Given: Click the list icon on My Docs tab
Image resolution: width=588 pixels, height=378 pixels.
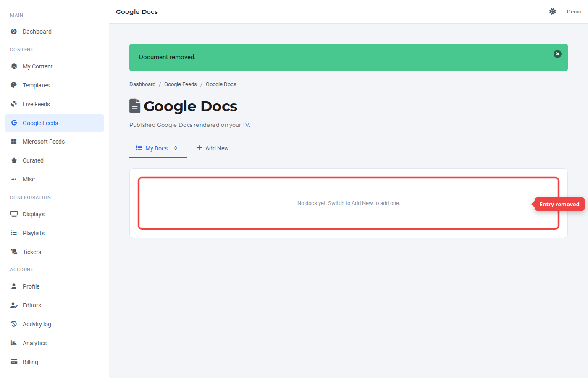Looking at the screenshot, I should [x=139, y=148].
